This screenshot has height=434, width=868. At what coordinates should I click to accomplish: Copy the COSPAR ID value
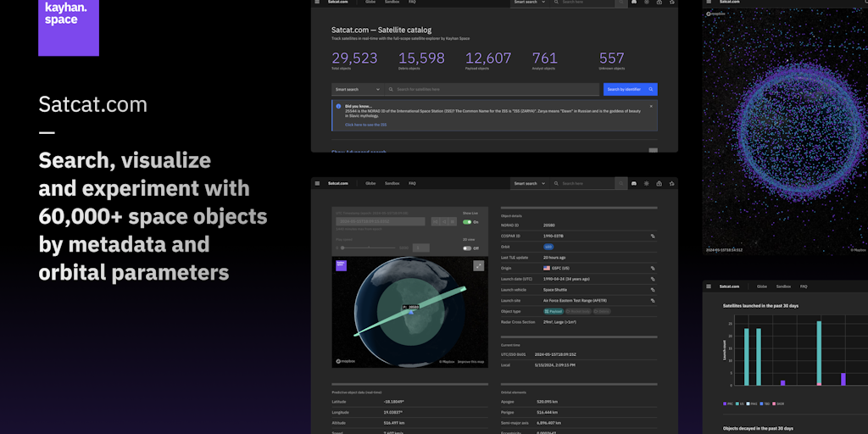[x=652, y=236]
